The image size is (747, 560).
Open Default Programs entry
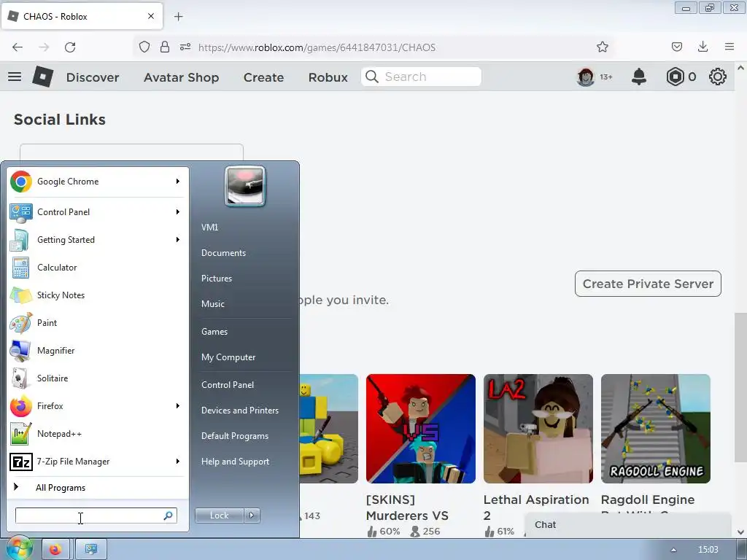point(235,436)
